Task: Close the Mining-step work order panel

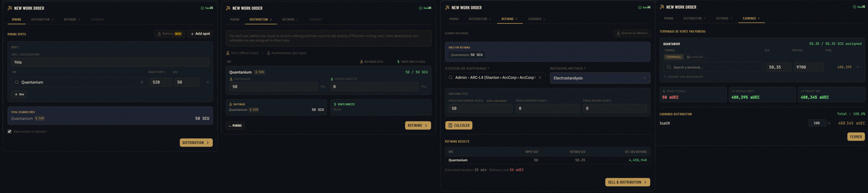Action: pos(211,8)
